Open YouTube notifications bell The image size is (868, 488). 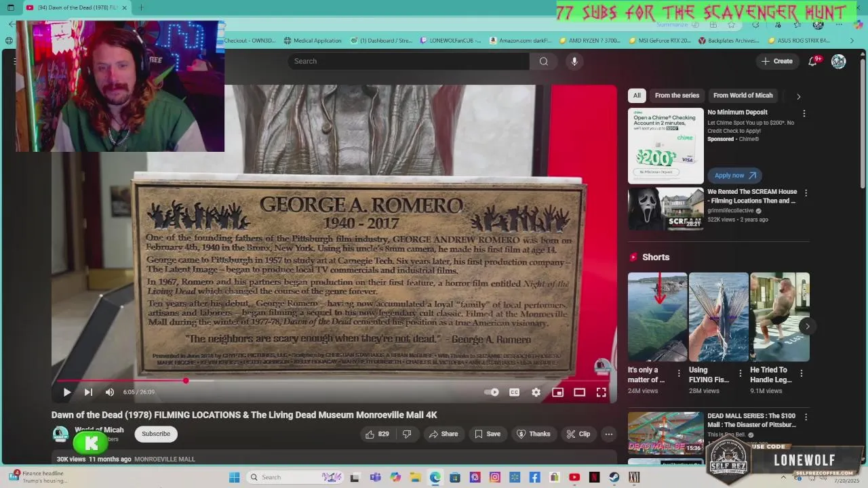(x=813, y=61)
